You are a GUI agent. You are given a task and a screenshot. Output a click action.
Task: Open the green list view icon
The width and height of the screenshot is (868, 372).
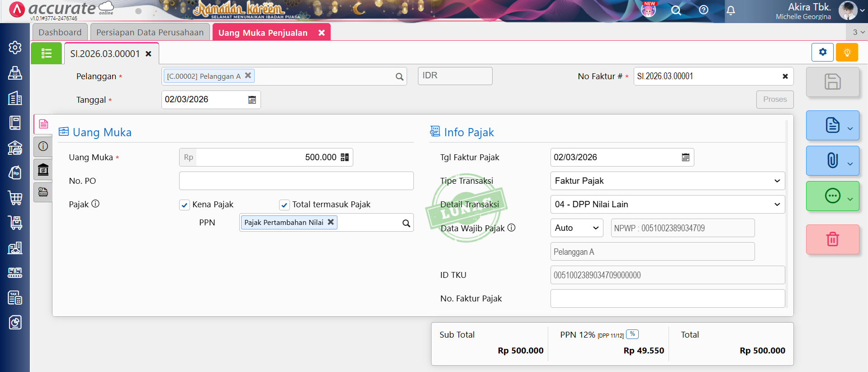tap(46, 53)
